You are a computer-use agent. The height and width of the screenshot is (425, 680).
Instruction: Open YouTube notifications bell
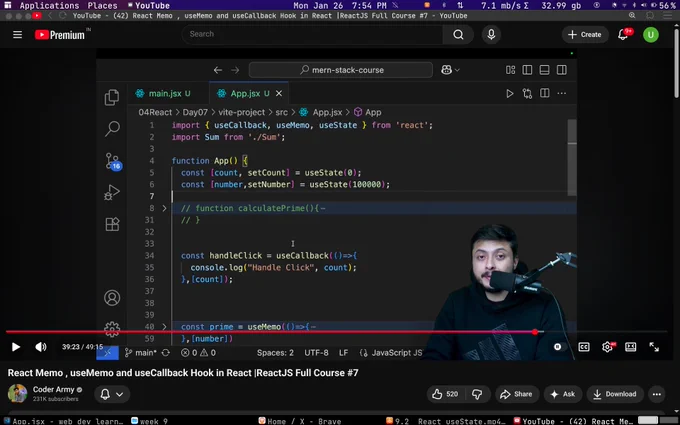click(623, 34)
